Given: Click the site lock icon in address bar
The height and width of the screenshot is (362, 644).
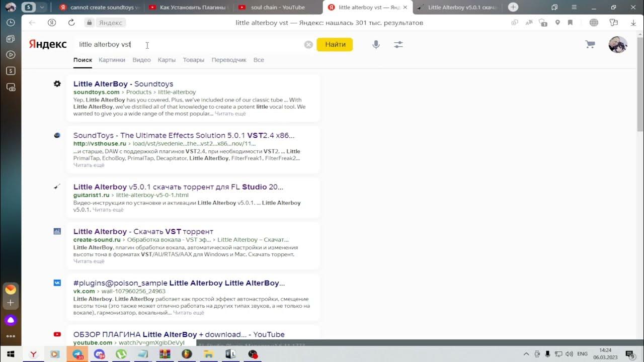Looking at the screenshot, I should (90, 23).
